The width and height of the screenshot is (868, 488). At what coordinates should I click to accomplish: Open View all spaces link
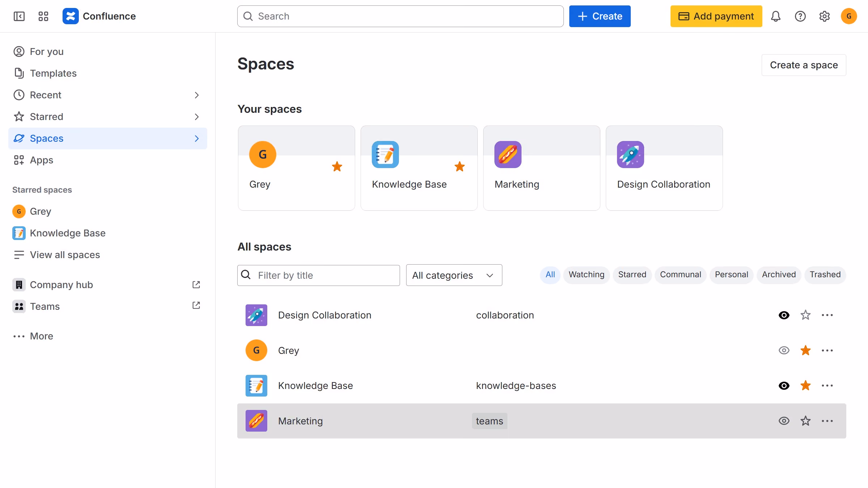click(108, 255)
